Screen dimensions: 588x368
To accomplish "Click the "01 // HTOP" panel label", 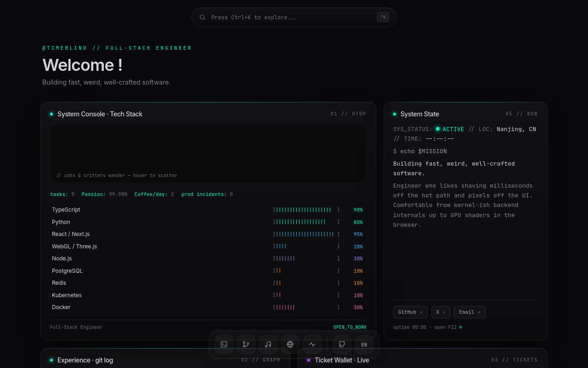I will [348, 114].
